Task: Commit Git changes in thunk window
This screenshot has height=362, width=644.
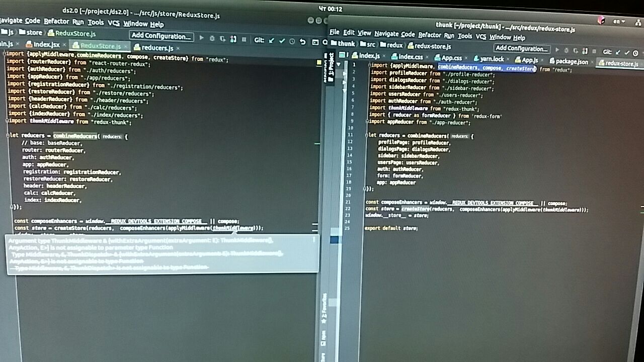Action: [627, 53]
